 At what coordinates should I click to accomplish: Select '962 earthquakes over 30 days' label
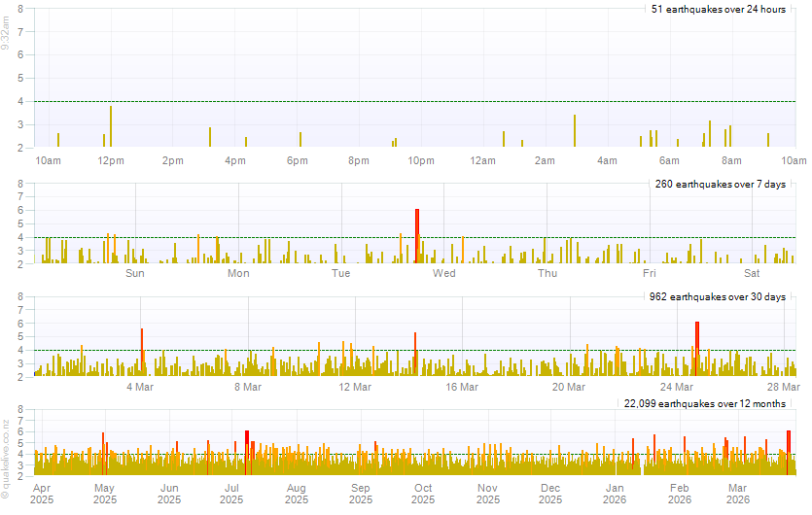[x=717, y=296]
